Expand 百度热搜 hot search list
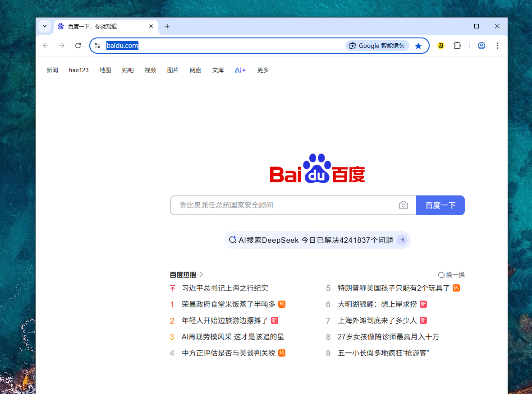 click(186, 274)
